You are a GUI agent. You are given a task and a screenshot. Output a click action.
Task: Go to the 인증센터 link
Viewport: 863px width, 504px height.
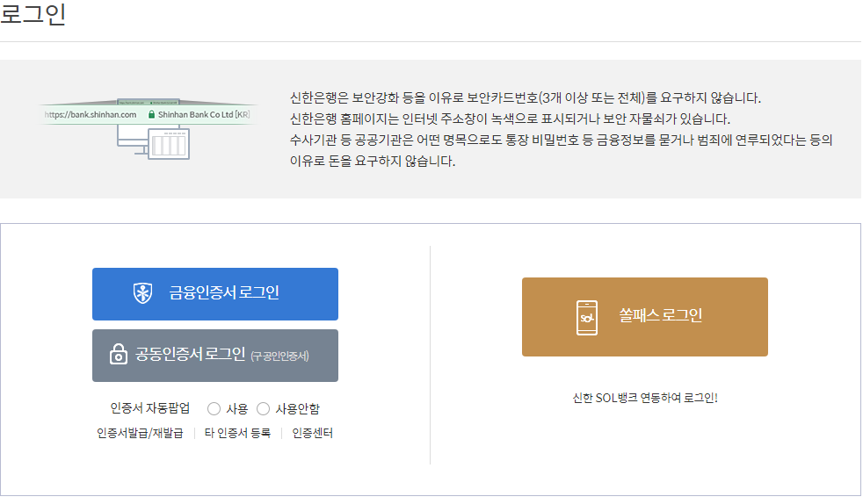[312, 433]
